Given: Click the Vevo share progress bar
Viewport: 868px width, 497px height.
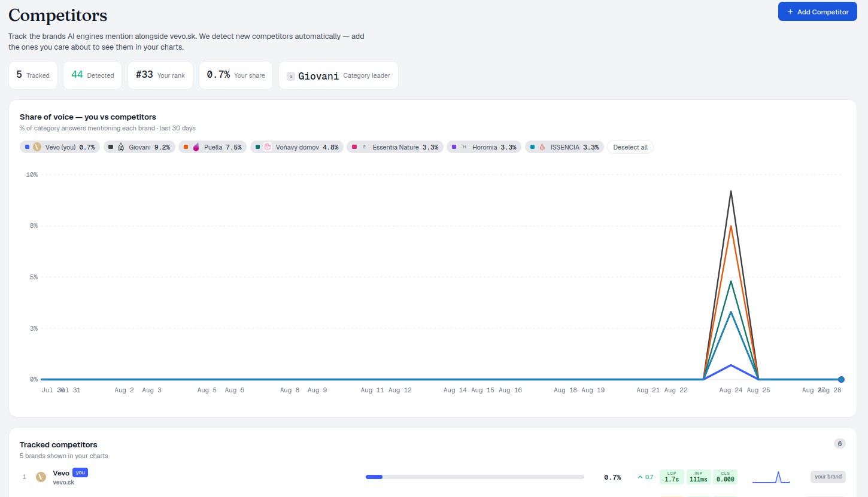Looking at the screenshot, I should point(475,477).
